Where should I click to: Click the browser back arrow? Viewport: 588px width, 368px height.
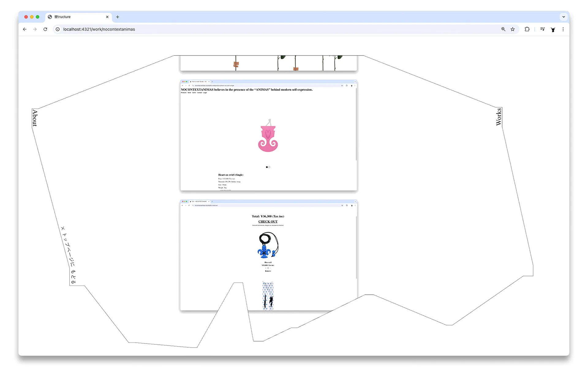[25, 29]
